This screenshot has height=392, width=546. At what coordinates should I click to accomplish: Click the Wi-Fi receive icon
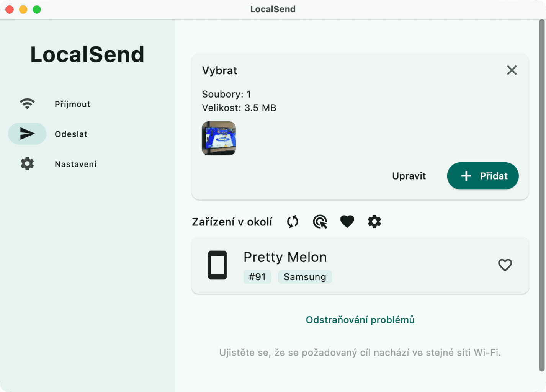[27, 104]
